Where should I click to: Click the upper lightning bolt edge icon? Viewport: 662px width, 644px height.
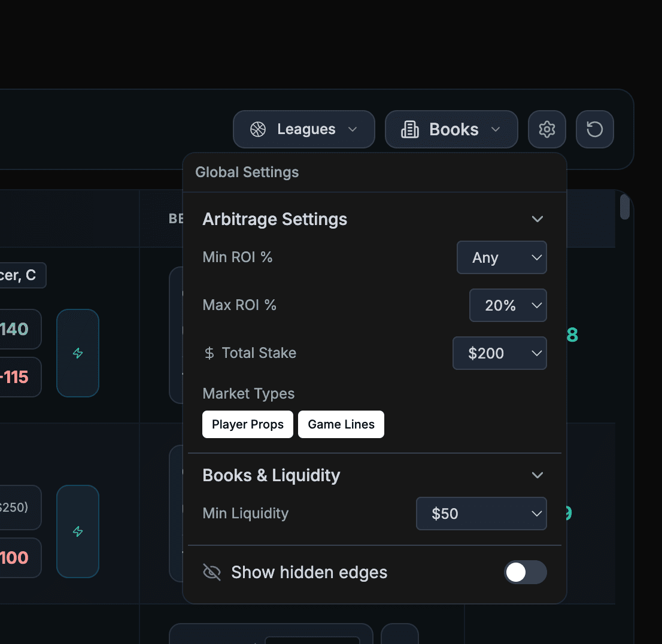(x=78, y=353)
